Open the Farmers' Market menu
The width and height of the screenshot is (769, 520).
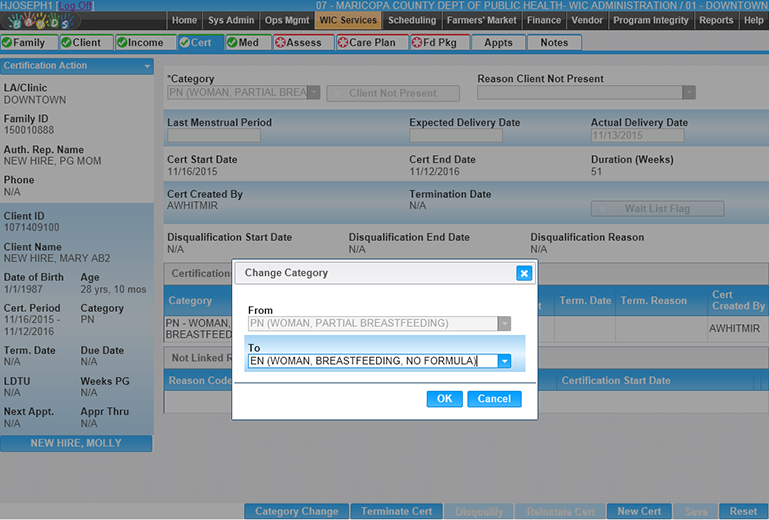[x=481, y=20]
